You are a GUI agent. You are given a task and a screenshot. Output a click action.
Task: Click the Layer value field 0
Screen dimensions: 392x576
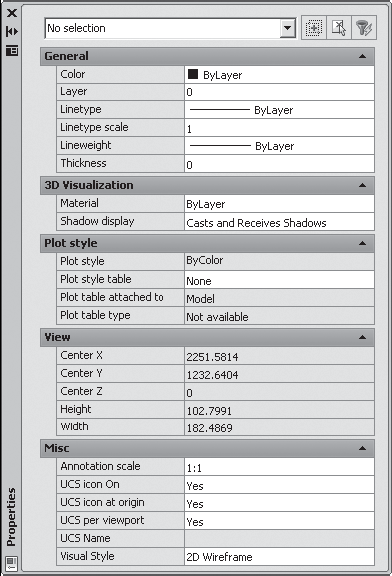279,92
